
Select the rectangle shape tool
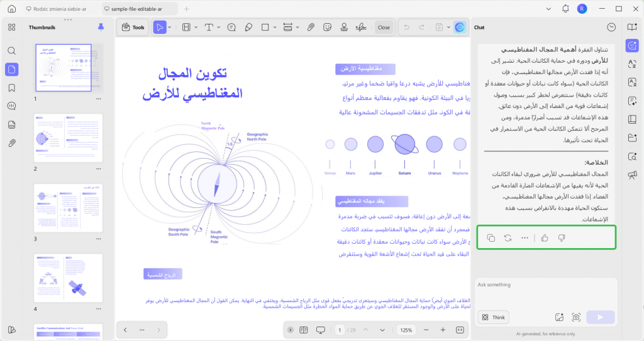tap(265, 28)
